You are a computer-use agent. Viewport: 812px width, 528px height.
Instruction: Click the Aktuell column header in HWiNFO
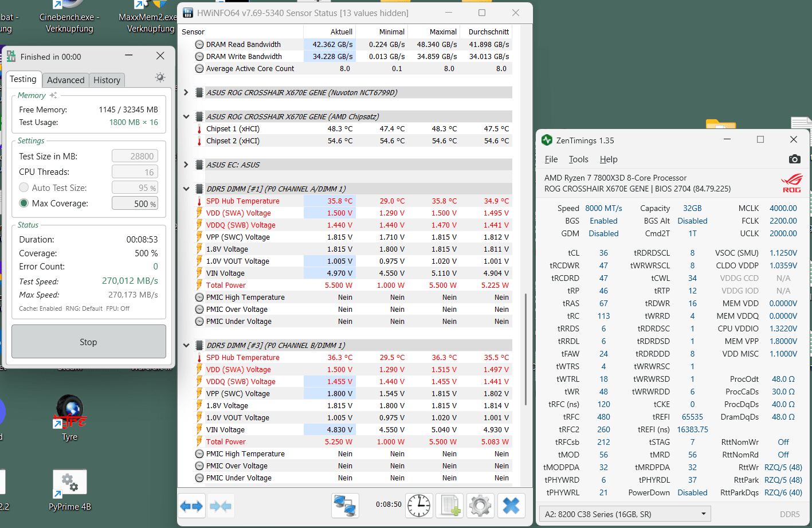[x=330, y=32]
